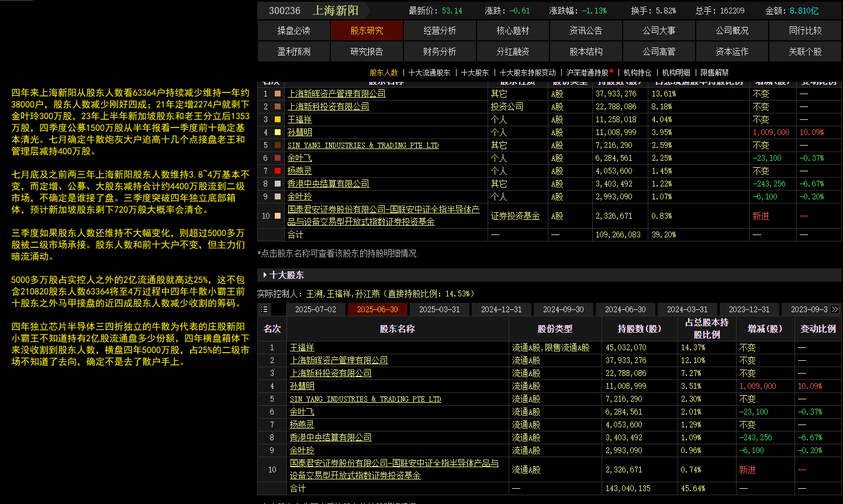Jump to 沪深港通持股 subsection

click(x=588, y=73)
